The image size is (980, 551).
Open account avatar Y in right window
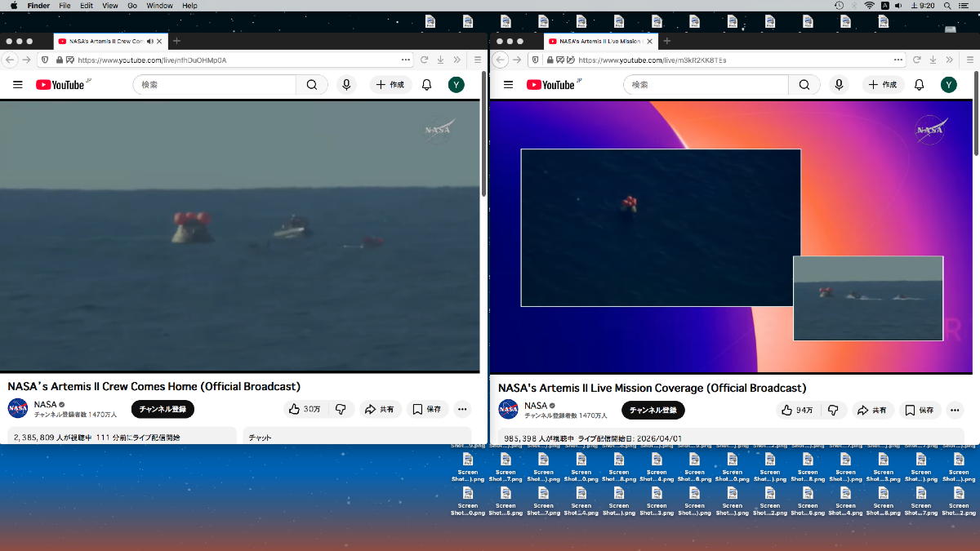tap(948, 85)
